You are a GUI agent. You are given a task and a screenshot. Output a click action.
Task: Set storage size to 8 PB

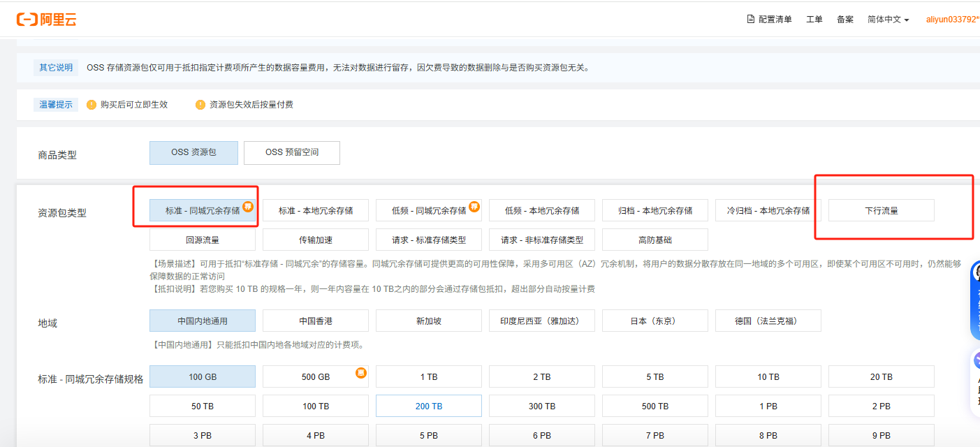coord(768,435)
